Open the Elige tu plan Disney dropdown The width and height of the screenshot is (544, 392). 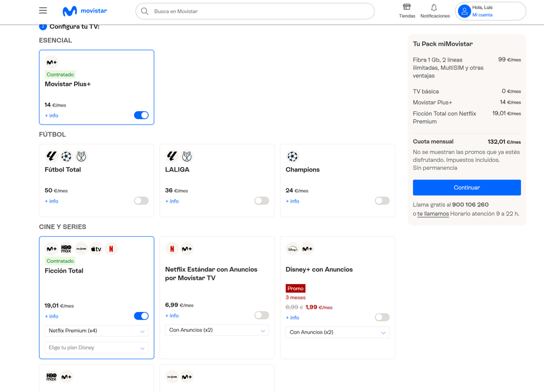click(x=96, y=348)
